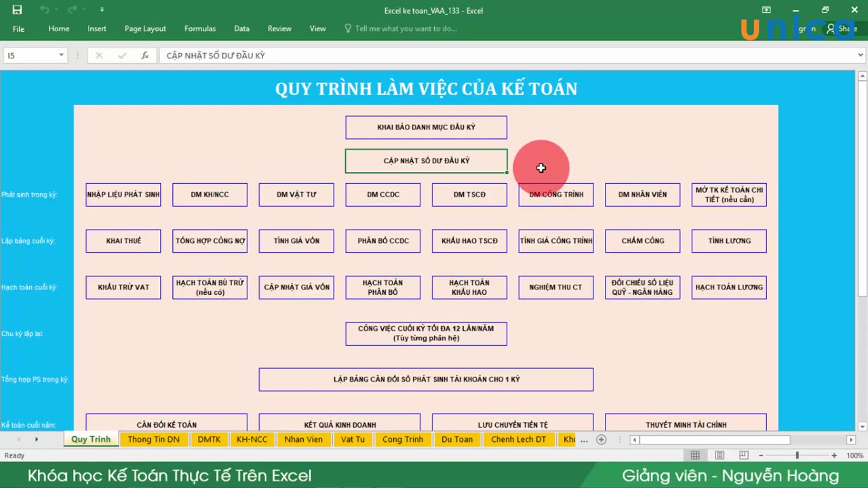Select the Nhan Vien sheet tab
868x488 pixels.
pyautogui.click(x=303, y=439)
